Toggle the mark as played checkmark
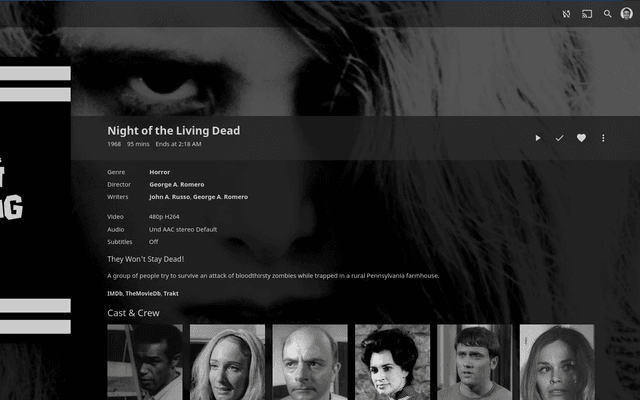This screenshot has width=640, height=400. coord(560,138)
